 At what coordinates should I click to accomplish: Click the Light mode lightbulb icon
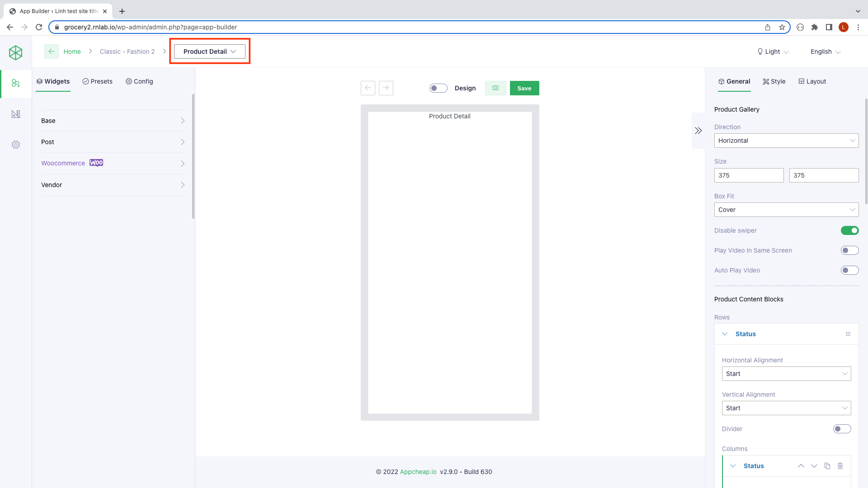[761, 52]
